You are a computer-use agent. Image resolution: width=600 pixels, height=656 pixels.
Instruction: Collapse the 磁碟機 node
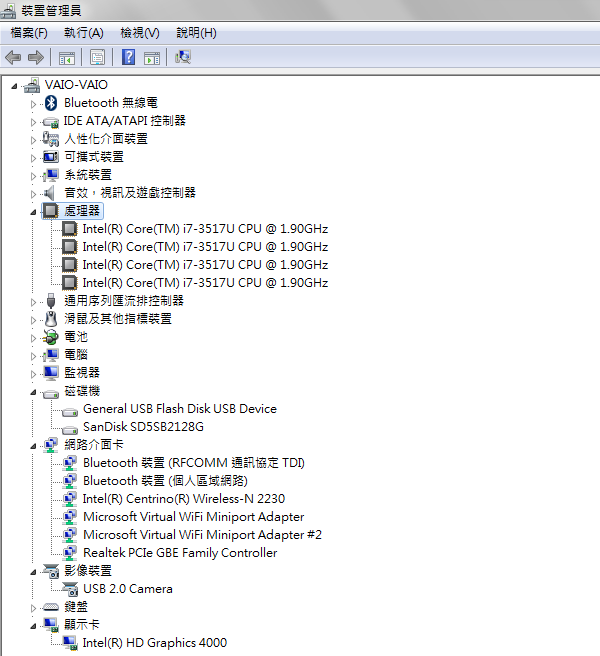33,392
